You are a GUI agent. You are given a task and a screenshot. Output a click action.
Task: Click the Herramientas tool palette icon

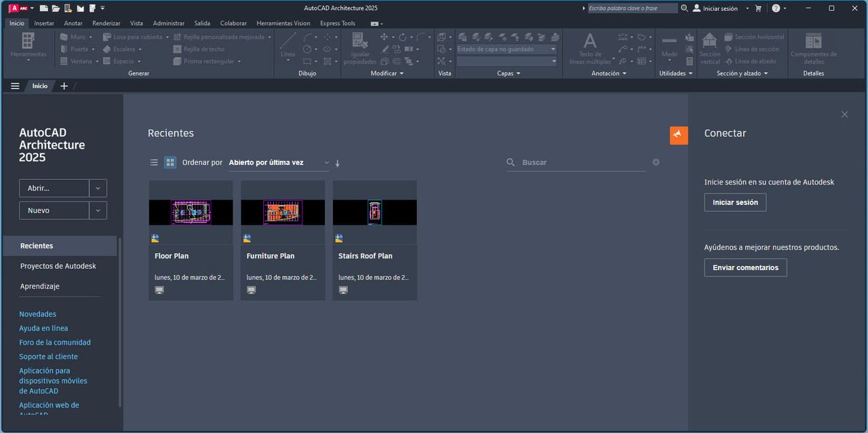pos(28,46)
